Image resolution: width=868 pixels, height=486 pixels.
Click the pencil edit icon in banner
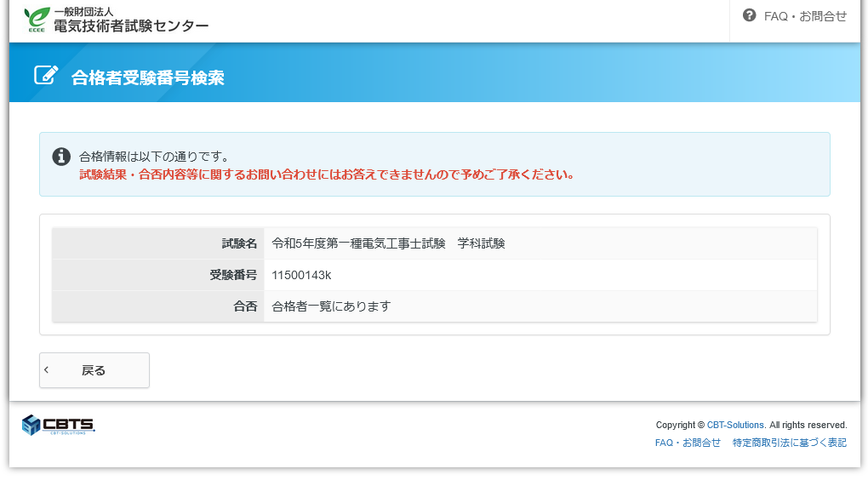[46, 75]
